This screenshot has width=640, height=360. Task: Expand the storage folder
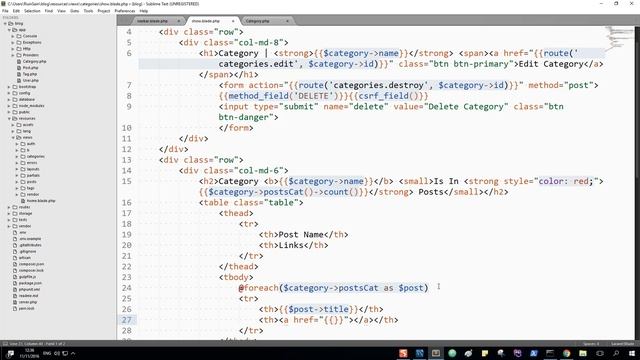point(9,213)
